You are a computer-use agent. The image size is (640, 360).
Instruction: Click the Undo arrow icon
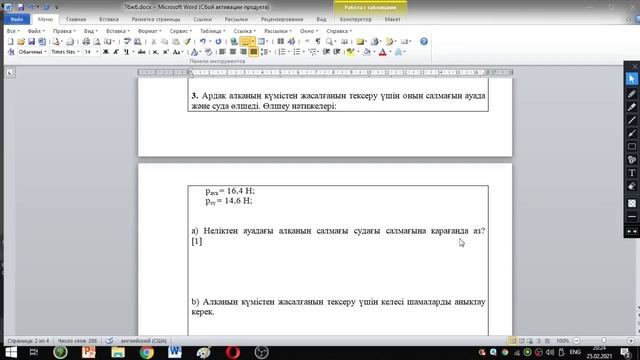click(x=202, y=42)
